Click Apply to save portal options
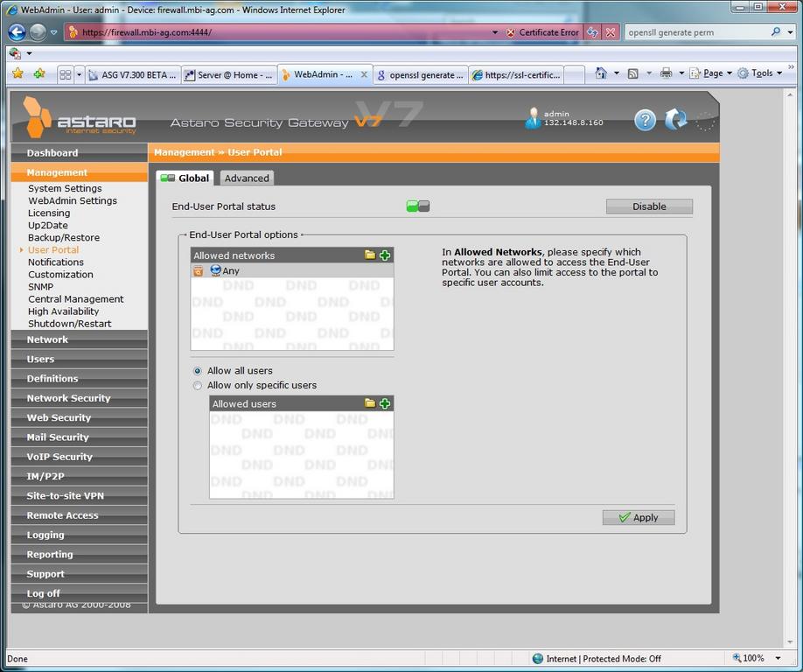This screenshot has height=672, width=803. tap(639, 517)
